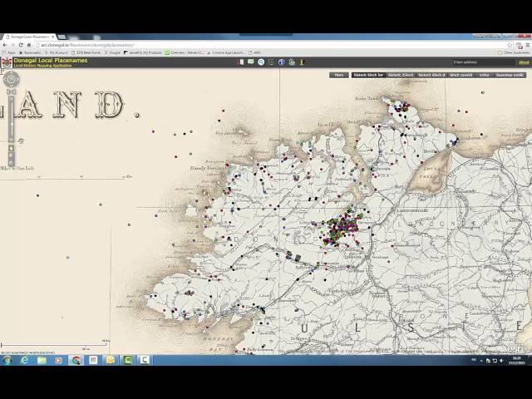
Task: Open the legend list icon
Action: 271,62
